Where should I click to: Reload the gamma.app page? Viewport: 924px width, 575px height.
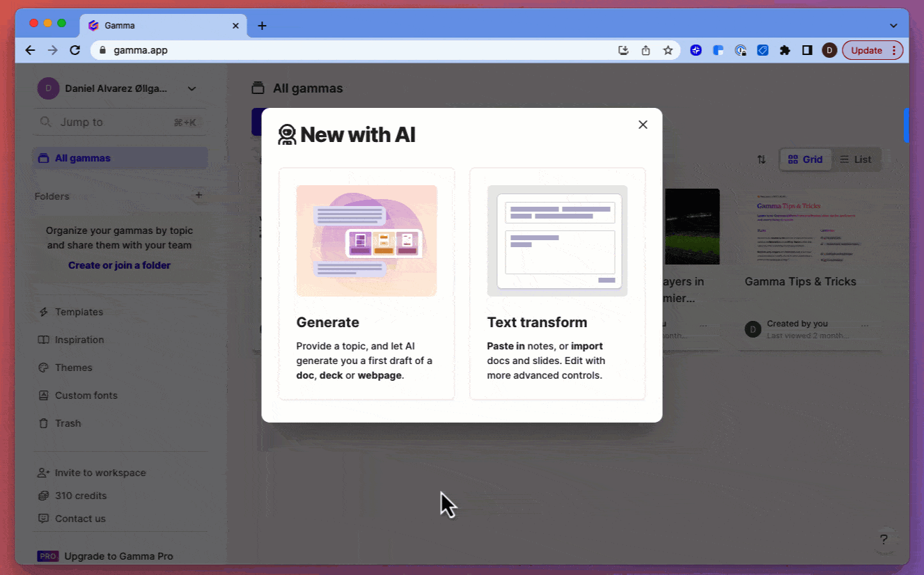point(75,50)
